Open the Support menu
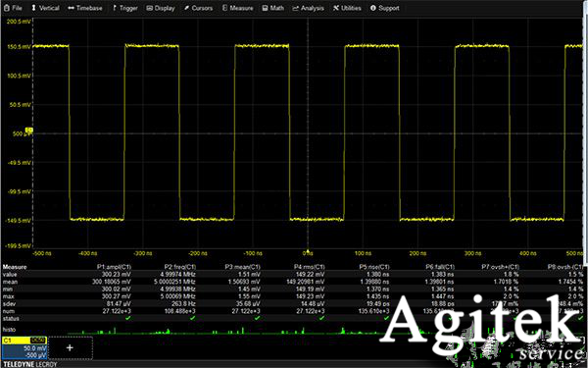The image size is (588, 368). [385, 8]
